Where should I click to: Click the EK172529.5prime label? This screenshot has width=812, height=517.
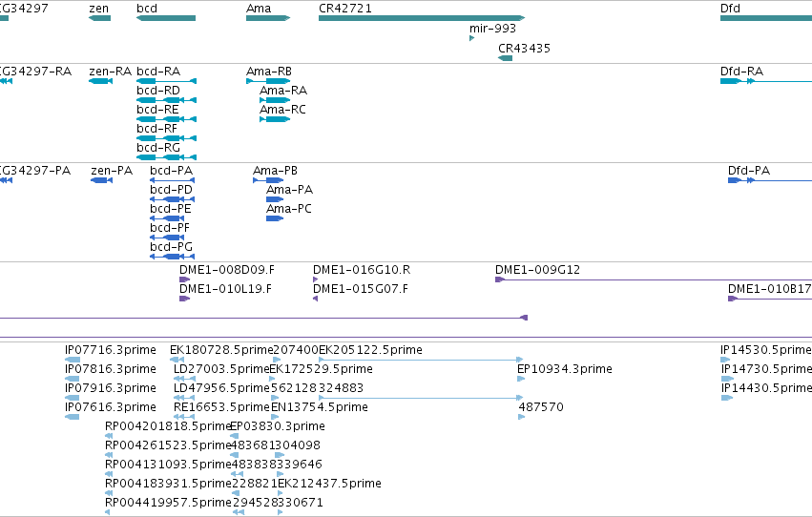tap(321, 369)
